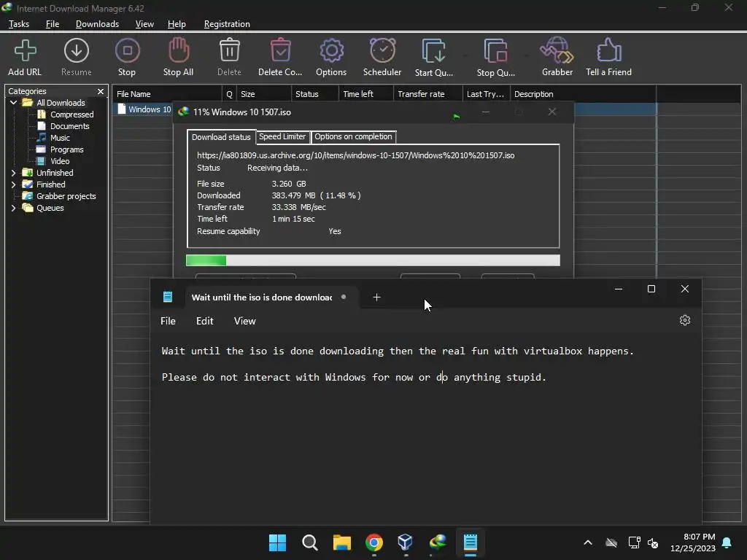This screenshot has height=560, width=747.
Task: Expand the Finished category
Action: tap(13, 184)
